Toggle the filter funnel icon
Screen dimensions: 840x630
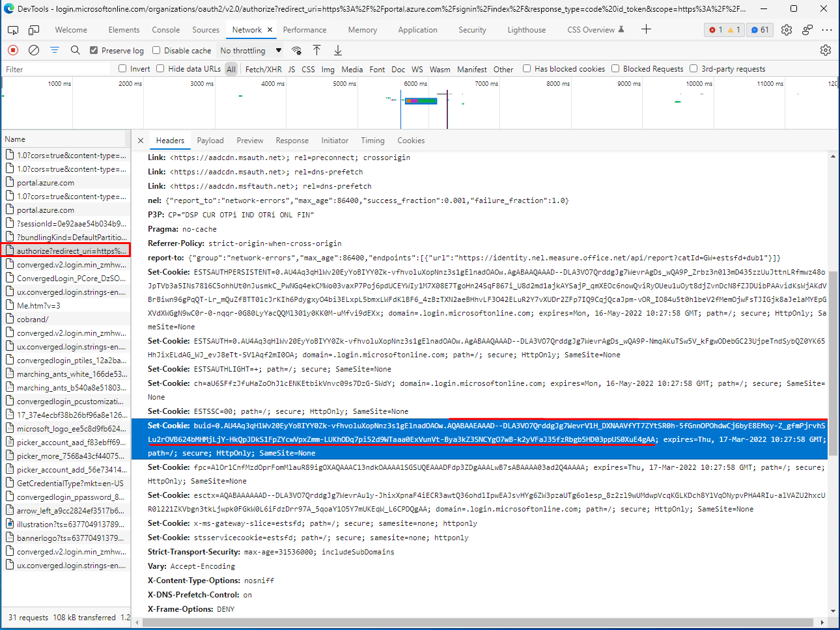[x=55, y=50]
